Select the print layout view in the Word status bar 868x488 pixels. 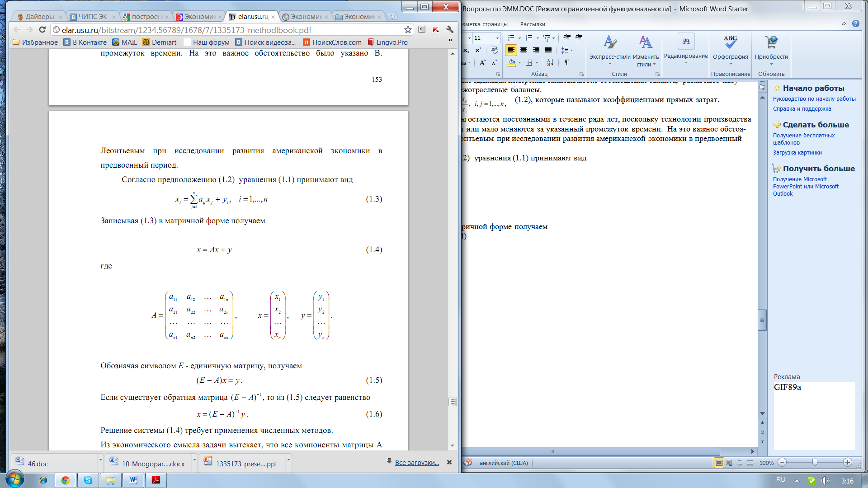click(x=718, y=463)
